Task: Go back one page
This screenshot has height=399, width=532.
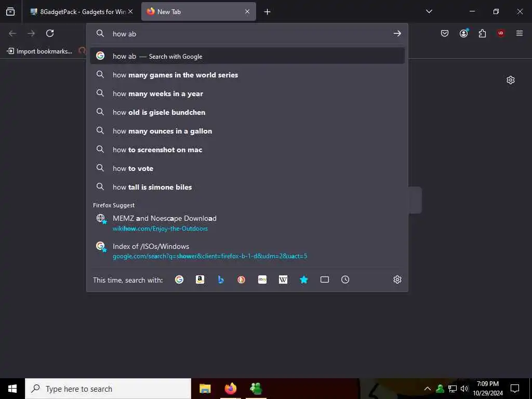Action: (x=12, y=33)
